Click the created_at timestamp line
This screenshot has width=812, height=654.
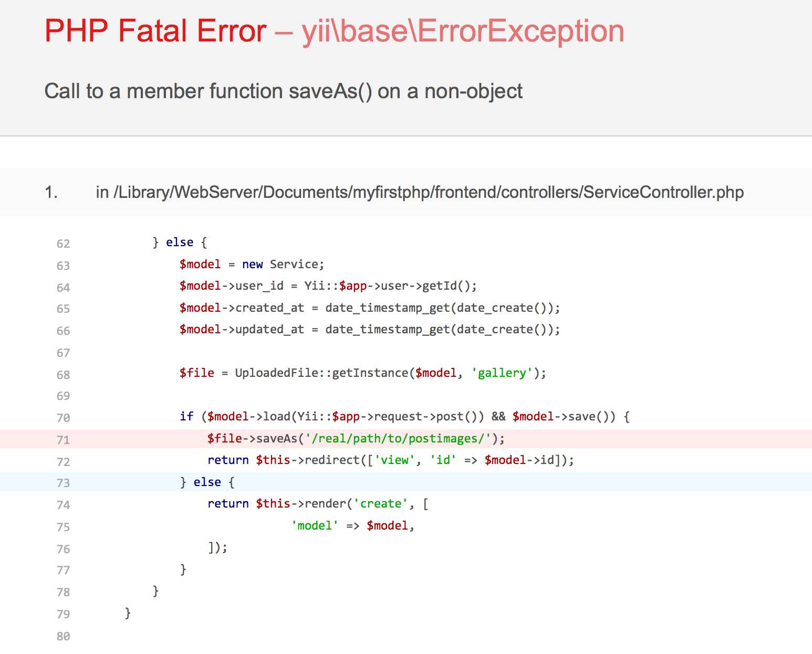[369, 308]
